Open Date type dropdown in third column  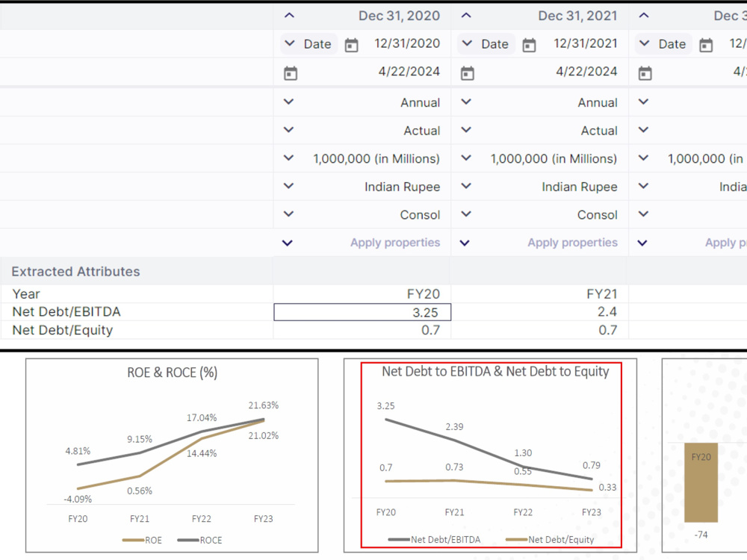[663, 44]
